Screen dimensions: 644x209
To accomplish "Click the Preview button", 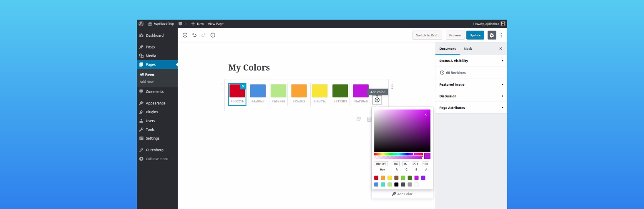I will (455, 35).
